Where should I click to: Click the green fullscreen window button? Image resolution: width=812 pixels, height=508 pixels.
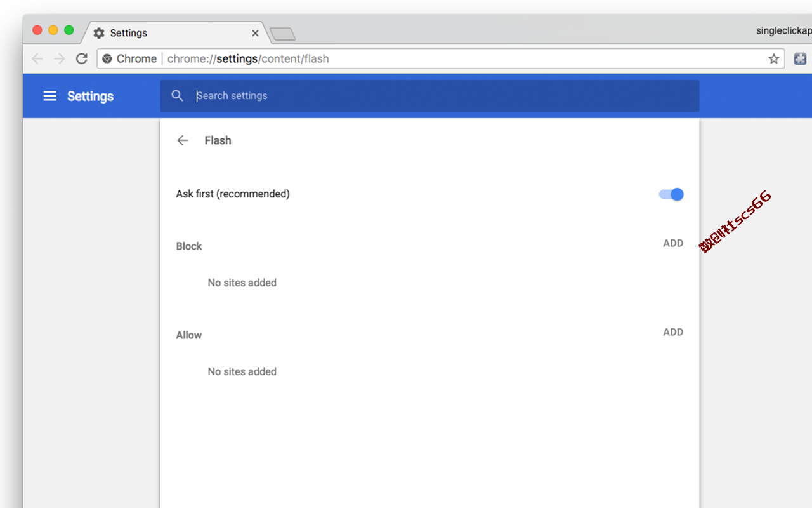69,30
